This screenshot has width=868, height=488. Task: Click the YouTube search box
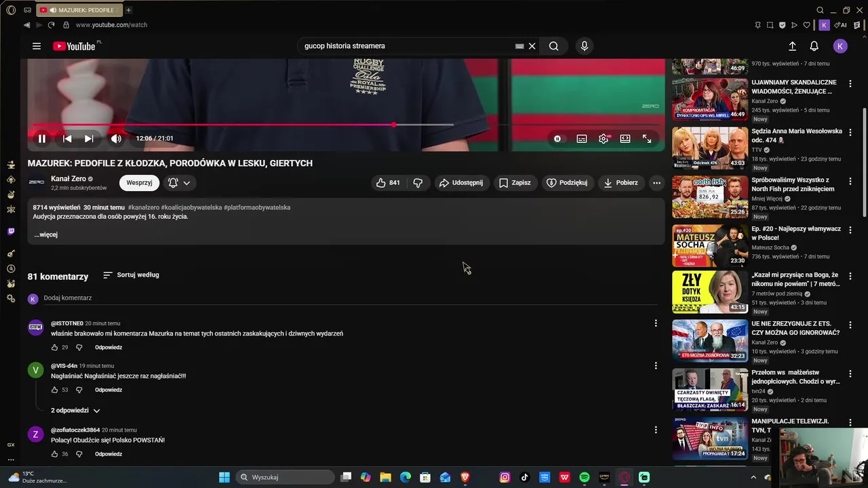pyautogui.click(x=407, y=46)
